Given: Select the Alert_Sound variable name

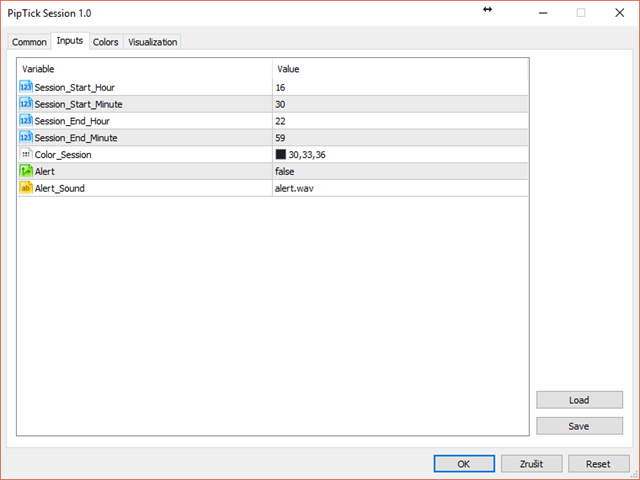Looking at the screenshot, I should [x=60, y=188].
